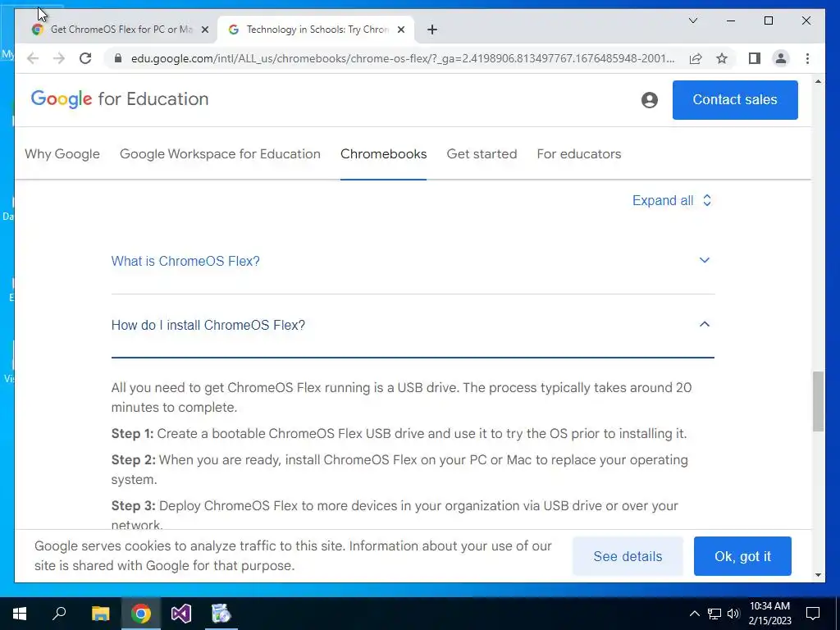Image resolution: width=840 pixels, height=630 pixels.
Task: Click the volume speaker tray icon
Action: point(733,614)
